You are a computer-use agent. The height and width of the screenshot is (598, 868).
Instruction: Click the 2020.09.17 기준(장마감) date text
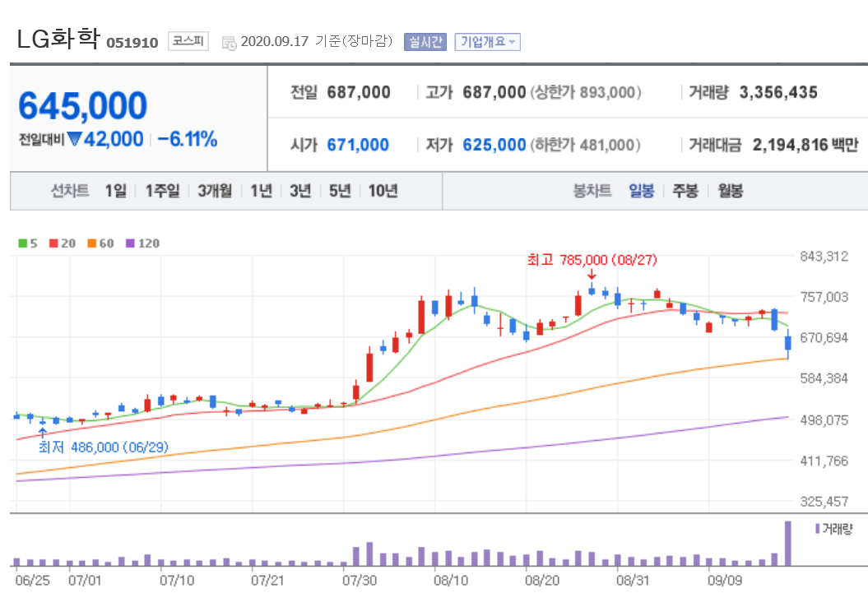click(316, 41)
